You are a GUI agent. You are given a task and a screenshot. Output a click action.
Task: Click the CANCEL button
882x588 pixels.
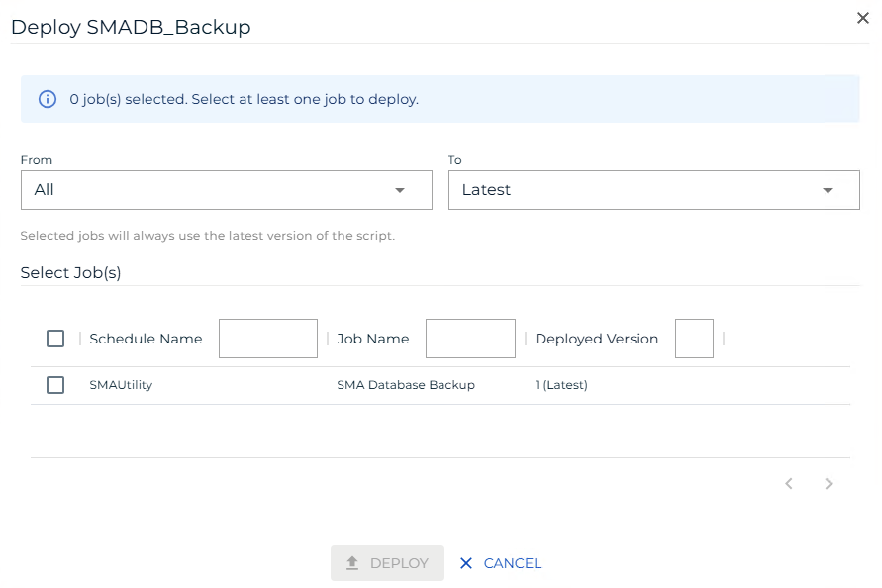500,563
